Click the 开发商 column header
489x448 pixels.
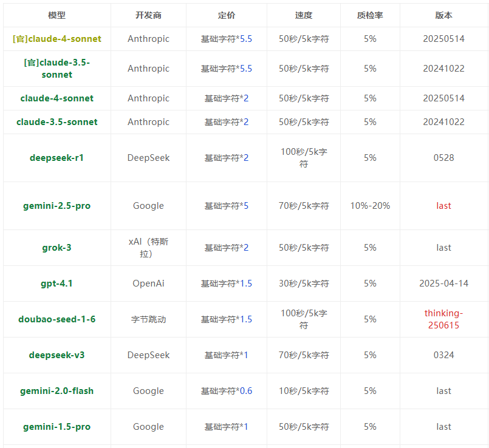[148, 15]
